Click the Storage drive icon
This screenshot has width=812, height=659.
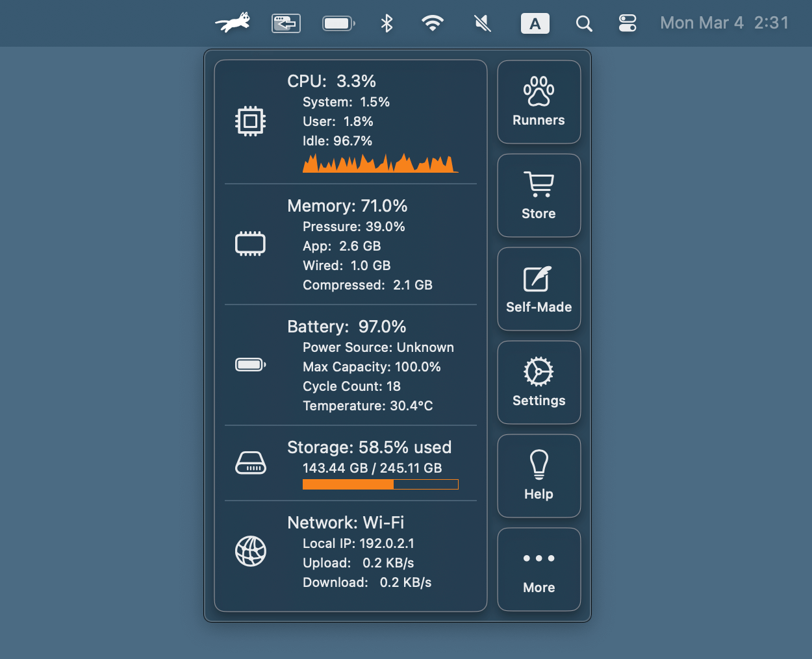pyautogui.click(x=251, y=464)
